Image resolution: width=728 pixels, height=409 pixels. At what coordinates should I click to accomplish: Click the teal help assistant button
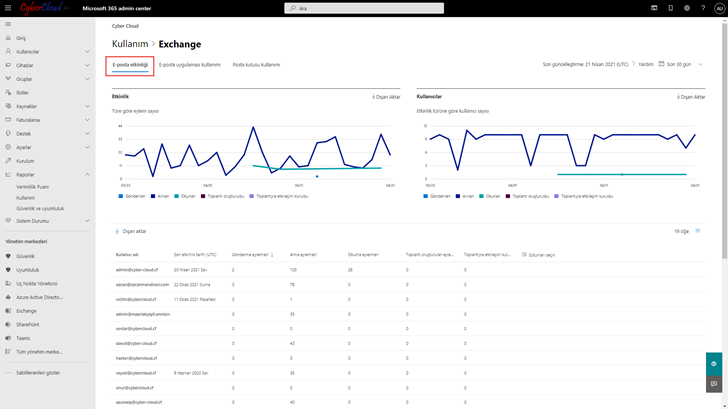[x=714, y=364]
